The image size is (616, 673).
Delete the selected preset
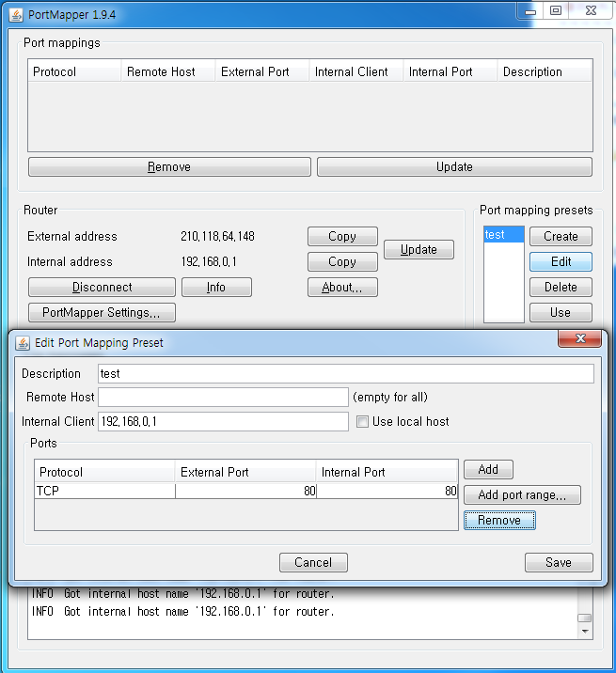(561, 287)
